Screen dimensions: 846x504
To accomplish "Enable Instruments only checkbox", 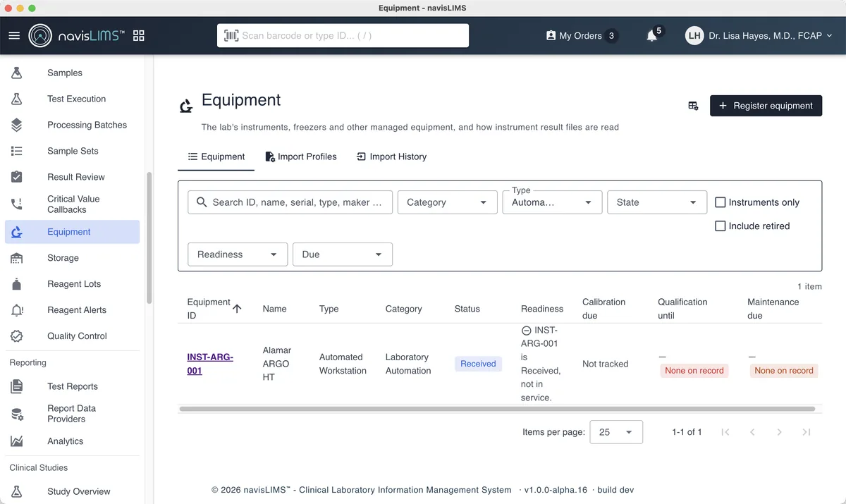I will 721,202.
